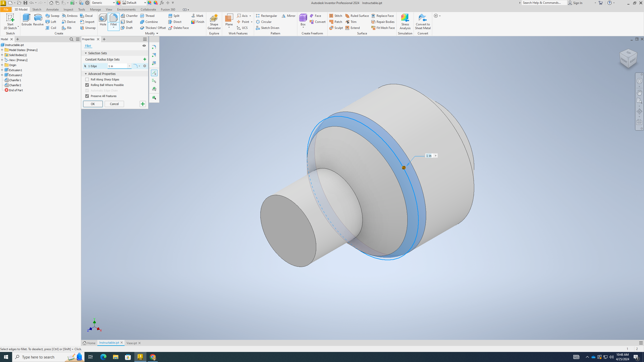The height and width of the screenshot is (362, 644).
Task: Collapse the Selection Sets section
Action: [x=86, y=53]
